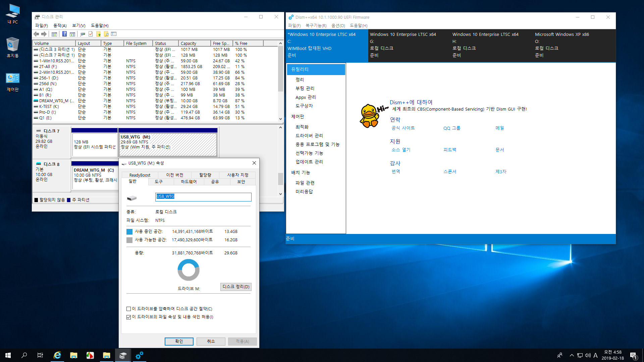Select 드라이버 관리 in Dism++ sidebar
The height and width of the screenshot is (362, 644).
[309, 136]
